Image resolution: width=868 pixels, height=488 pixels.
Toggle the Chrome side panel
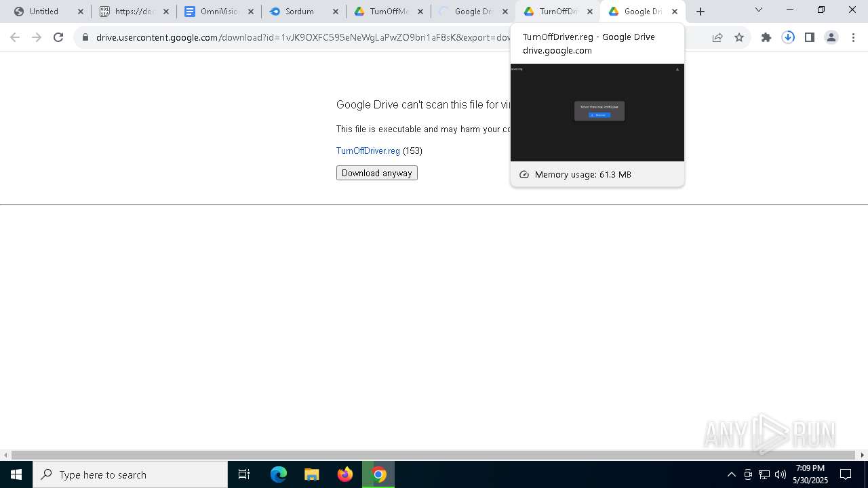click(810, 37)
